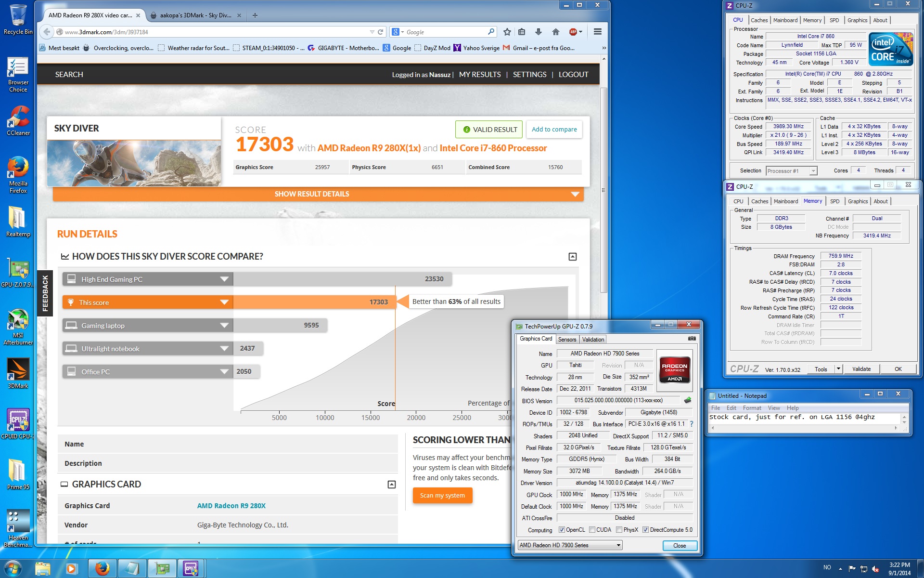Screen dimensions: 924x578
Task: Click the Adblock Plus toolbar icon
Action: click(x=573, y=32)
